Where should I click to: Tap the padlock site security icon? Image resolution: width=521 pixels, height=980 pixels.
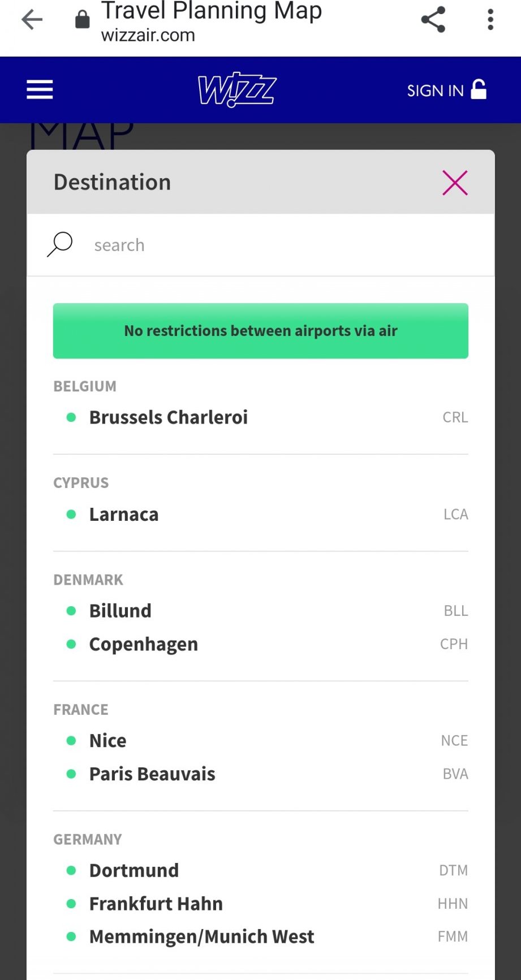83,20
